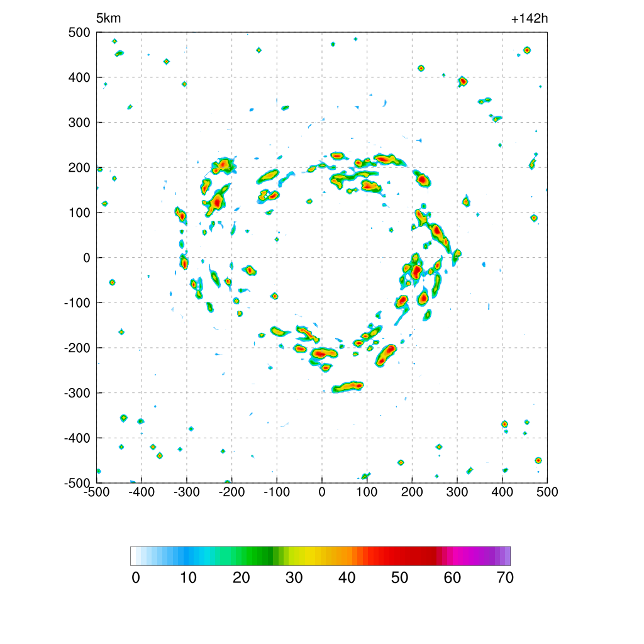The image size is (644, 644).
Task: Select the y-axis label '300'
Action: [79, 123]
